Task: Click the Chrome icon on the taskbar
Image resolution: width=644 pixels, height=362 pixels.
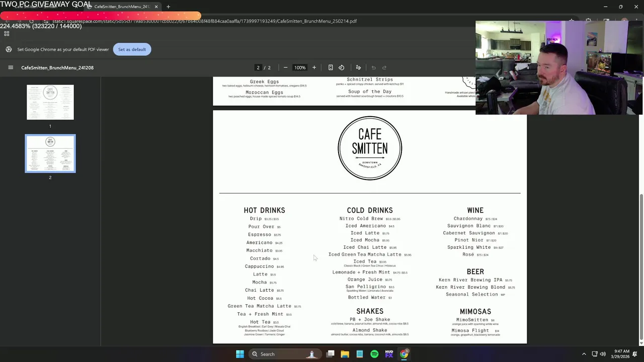Action: tap(404, 354)
